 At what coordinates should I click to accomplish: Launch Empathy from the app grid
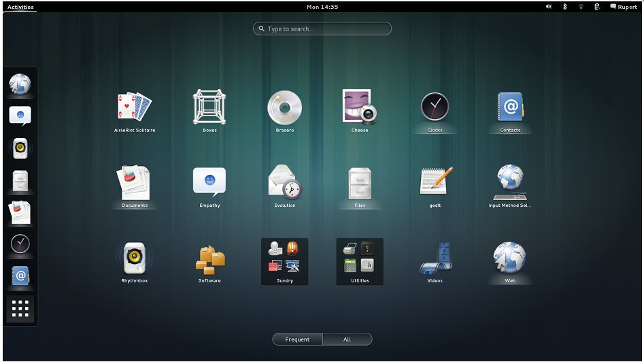click(x=209, y=186)
